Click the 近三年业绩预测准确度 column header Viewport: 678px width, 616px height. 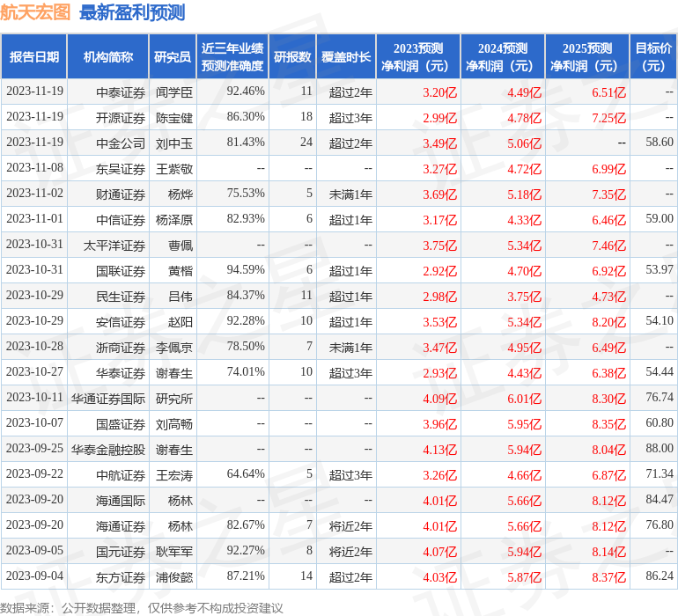pos(232,56)
